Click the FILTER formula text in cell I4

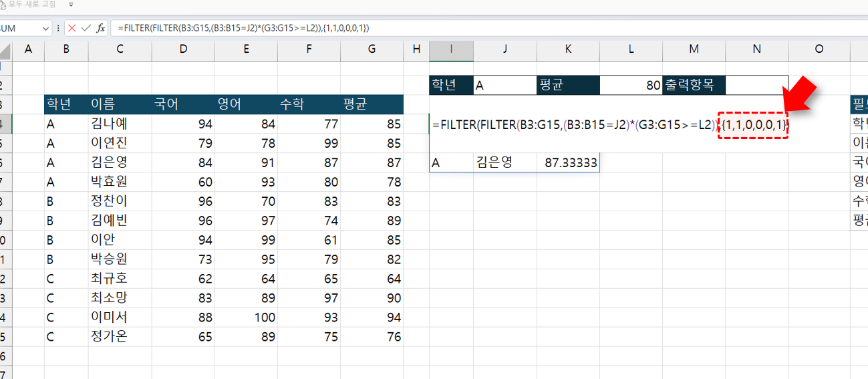611,124
